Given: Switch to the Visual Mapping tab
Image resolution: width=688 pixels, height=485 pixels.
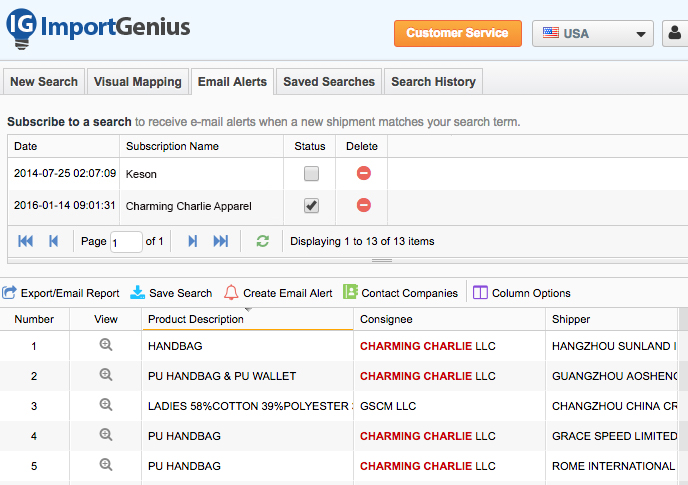Looking at the screenshot, I should point(138,82).
